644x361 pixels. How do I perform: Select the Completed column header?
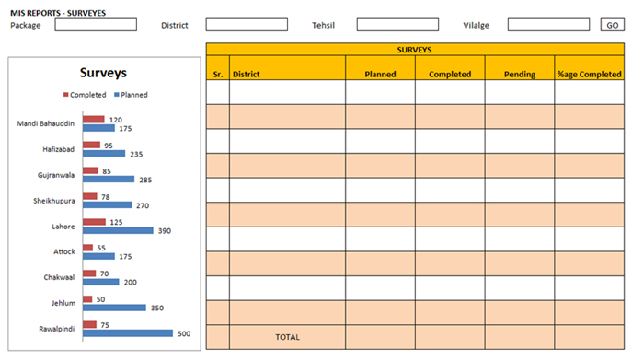450,68
